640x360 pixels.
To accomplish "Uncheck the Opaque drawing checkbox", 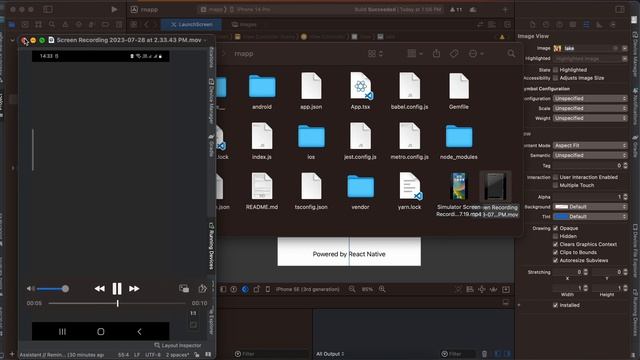I will pos(555,228).
